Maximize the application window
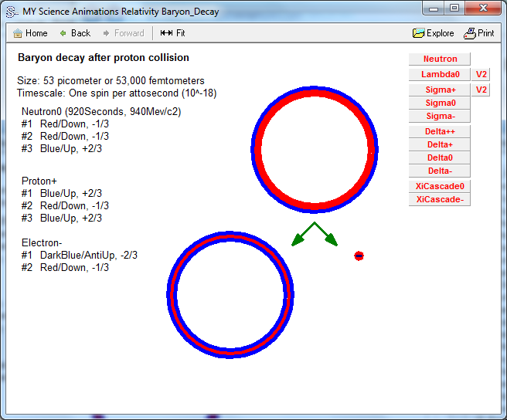Screen dimensions: 507x420 pyautogui.click(x=454, y=8)
